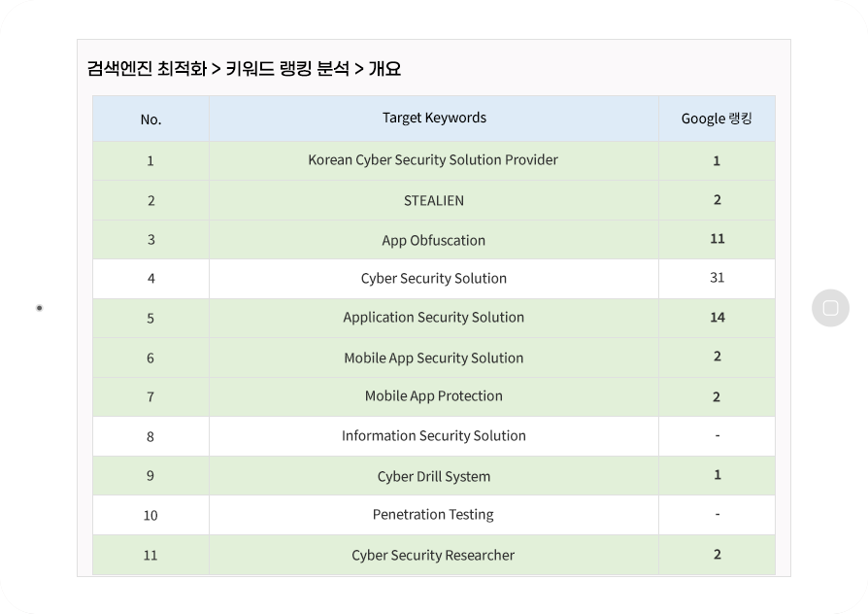
Task: Click the Google ranking for STEALIEN
Action: 717,200
